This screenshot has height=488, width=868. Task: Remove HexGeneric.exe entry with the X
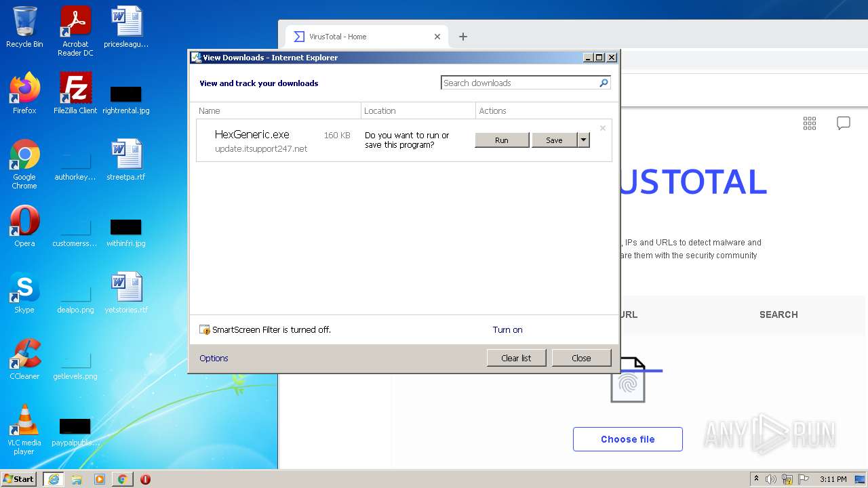point(602,128)
